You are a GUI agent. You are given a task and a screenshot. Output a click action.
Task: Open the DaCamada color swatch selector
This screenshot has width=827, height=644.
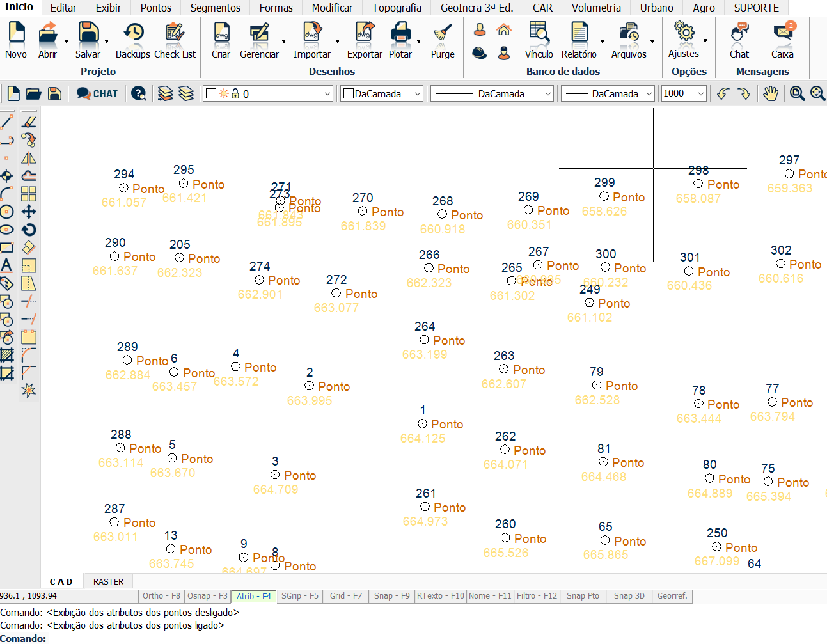(x=382, y=94)
